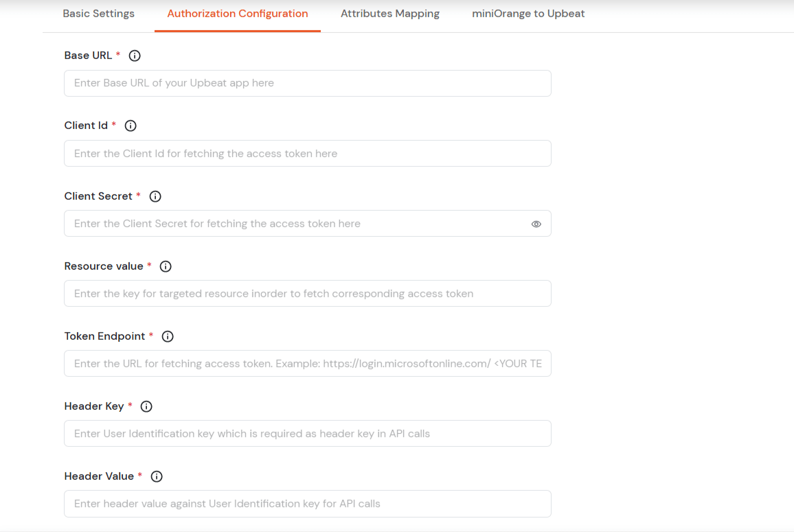Show info icon beside Client Secret label

[x=155, y=196]
